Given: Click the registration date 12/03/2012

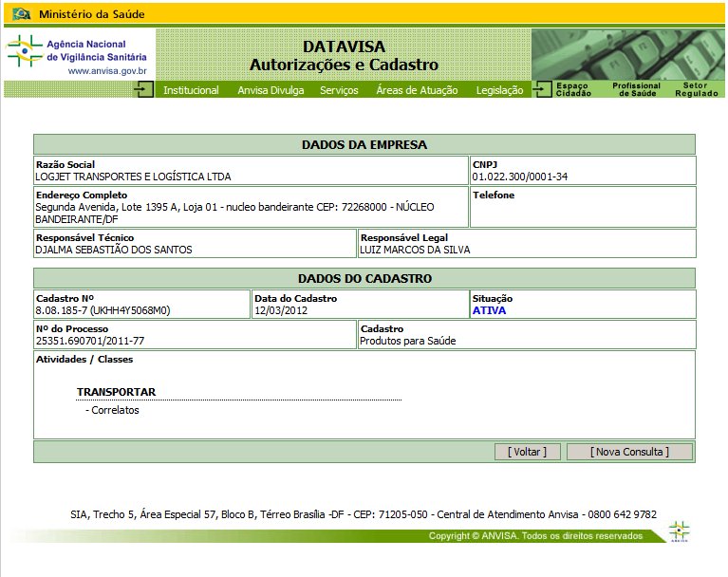Looking at the screenshot, I should point(281,310).
